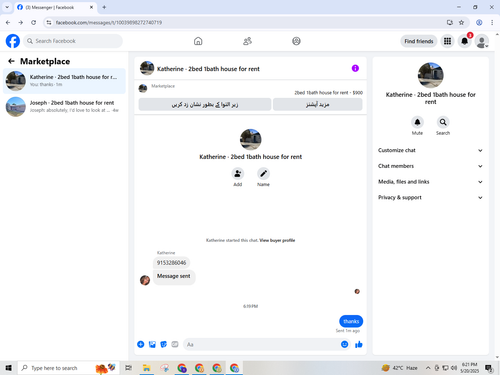Click the chat header listing title
The height and width of the screenshot is (375, 500).
(x=208, y=69)
